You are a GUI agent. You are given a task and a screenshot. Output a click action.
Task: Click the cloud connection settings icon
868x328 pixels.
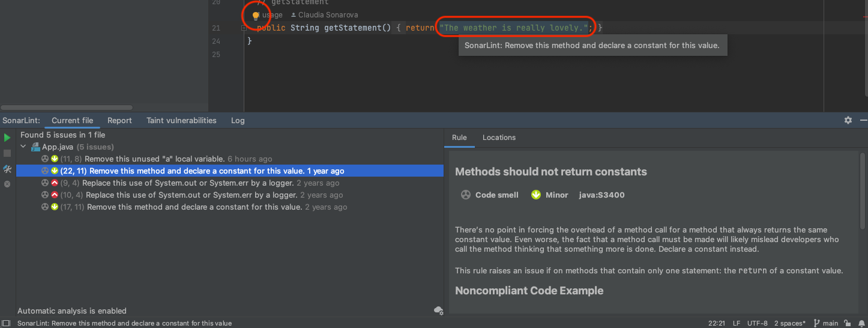pos(438,311)
